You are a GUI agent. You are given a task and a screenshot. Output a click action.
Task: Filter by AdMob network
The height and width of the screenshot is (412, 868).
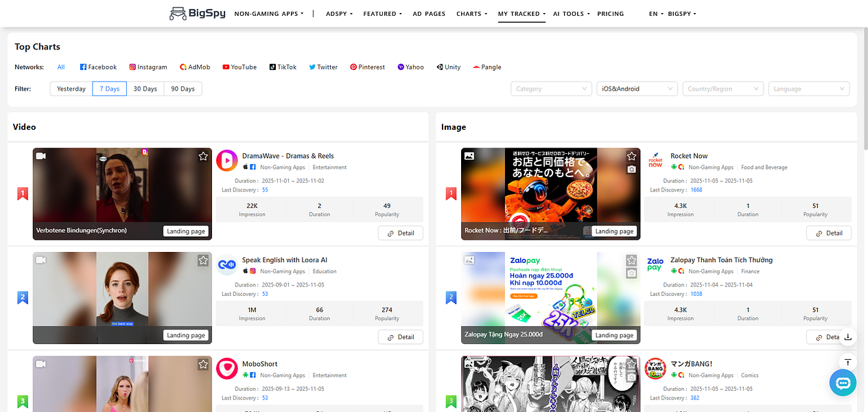click(195, 67)
